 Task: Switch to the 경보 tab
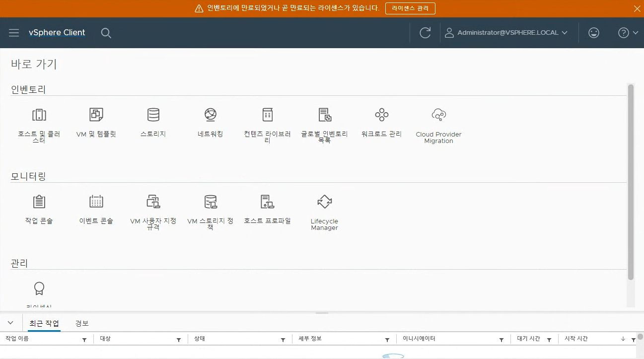(82, 323)
